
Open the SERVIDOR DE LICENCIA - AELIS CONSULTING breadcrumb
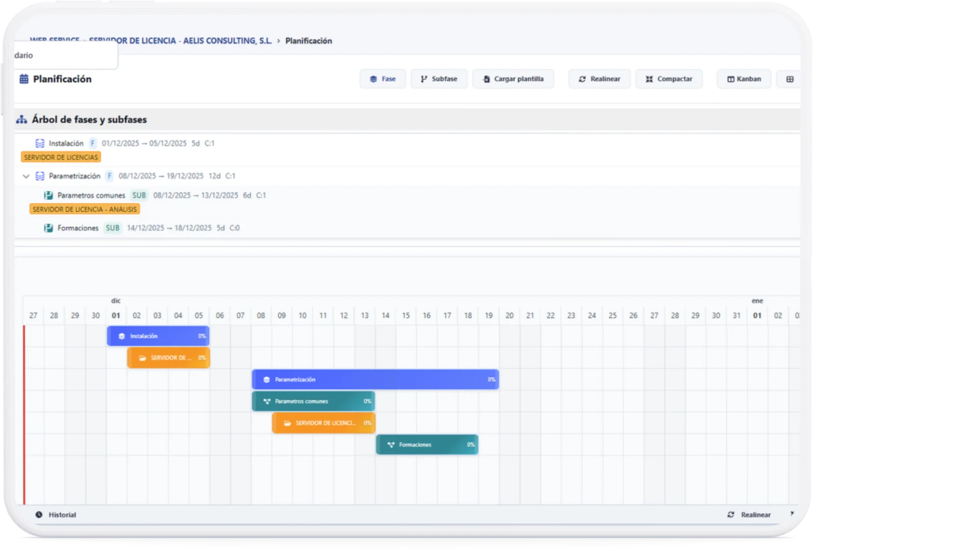tap(180, 41)
